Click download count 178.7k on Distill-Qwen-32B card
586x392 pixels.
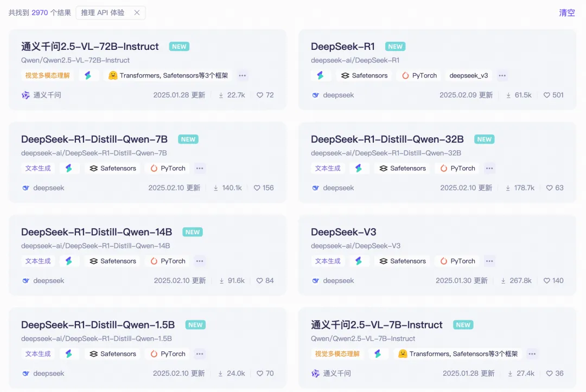[x=520, y=188]
